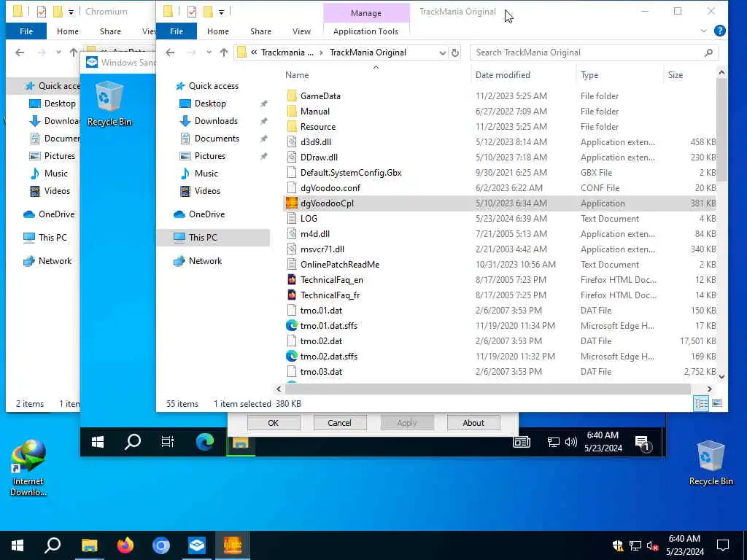Select OneDrive in TrackMania navigation pane
Image resolution: width=747 pixels, height=560 pixels.
coord(206,214)
